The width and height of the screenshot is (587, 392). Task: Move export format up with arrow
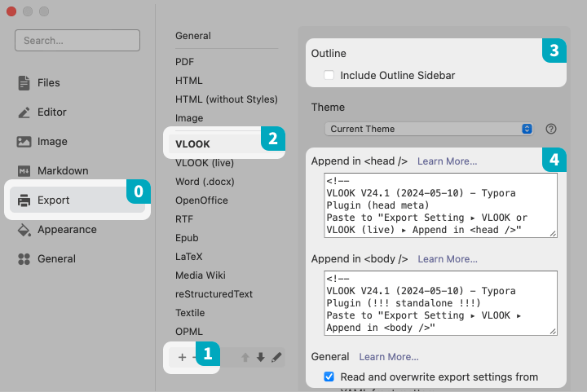click(x=245, y=357)
